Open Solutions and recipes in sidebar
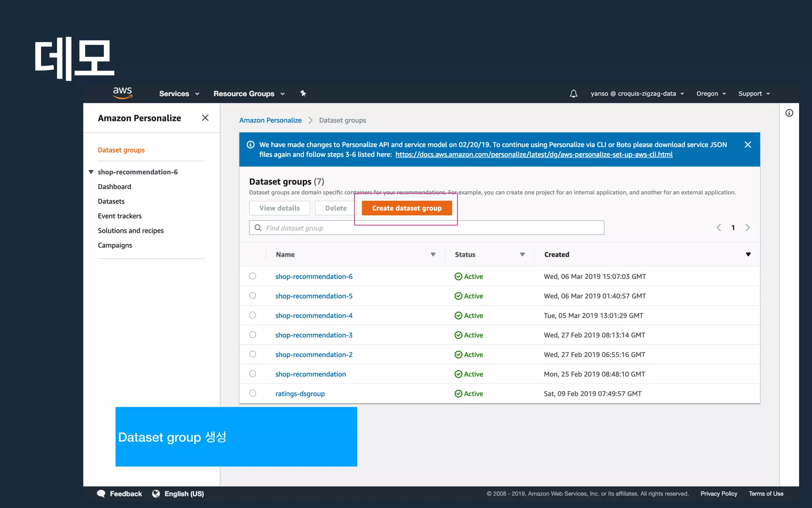 click(x=130, y=231)
